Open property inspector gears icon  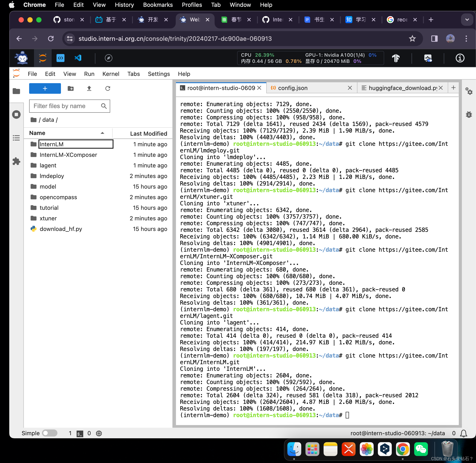tap(468, 91)
